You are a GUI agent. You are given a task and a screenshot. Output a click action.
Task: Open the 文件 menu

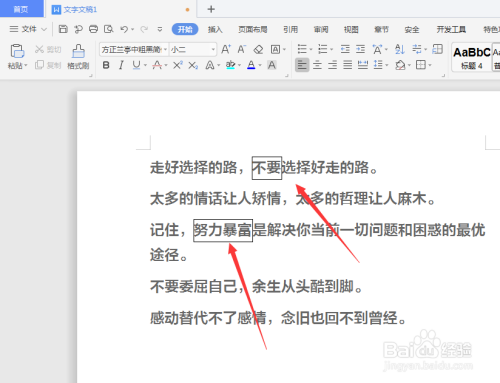coord(28,29)
